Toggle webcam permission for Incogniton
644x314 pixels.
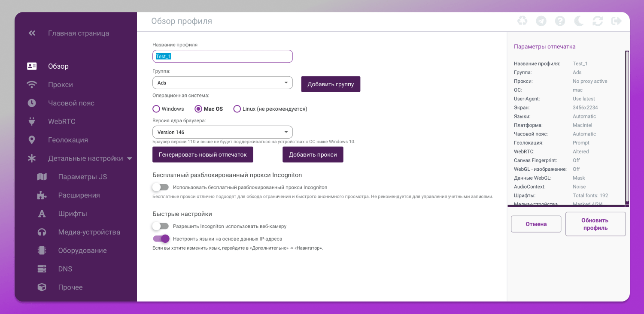161,226
